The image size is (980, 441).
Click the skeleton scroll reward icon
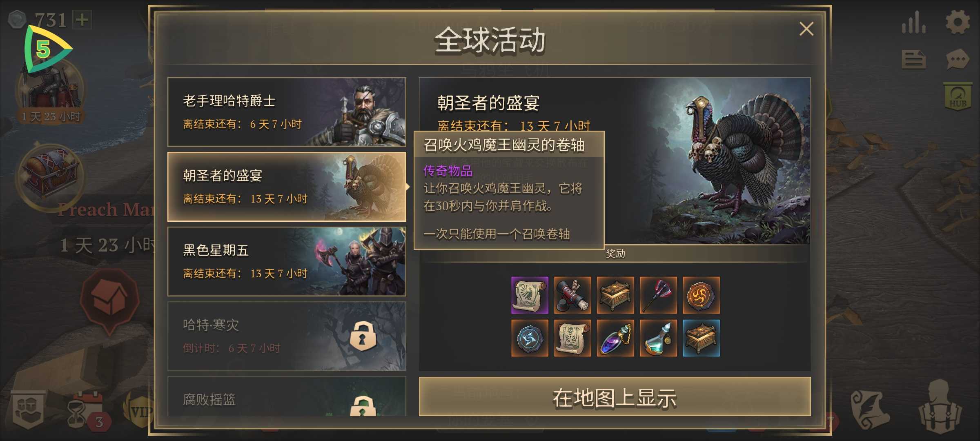(x=572, y=338)
